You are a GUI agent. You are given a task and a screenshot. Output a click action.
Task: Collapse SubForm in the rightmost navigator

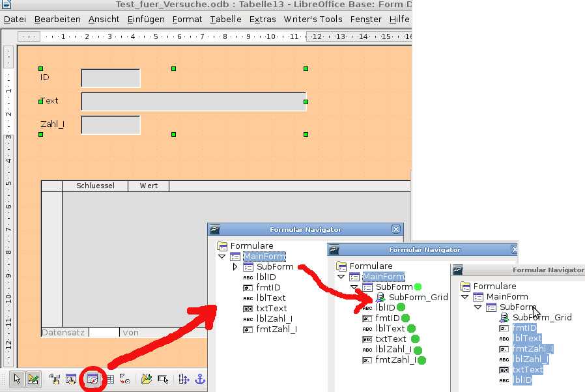(x=479, y=307)
